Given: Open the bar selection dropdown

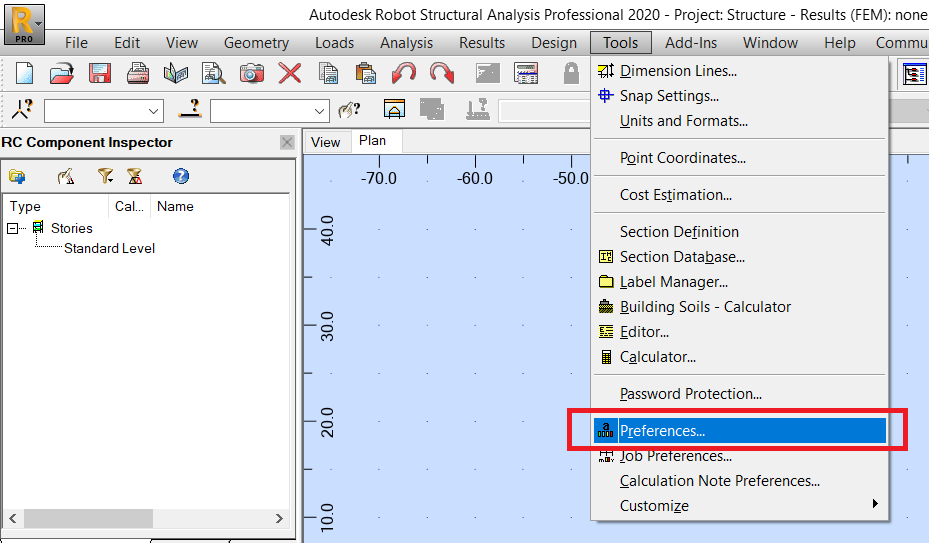Looking at the screenshot, I should [x=319, y=111].
